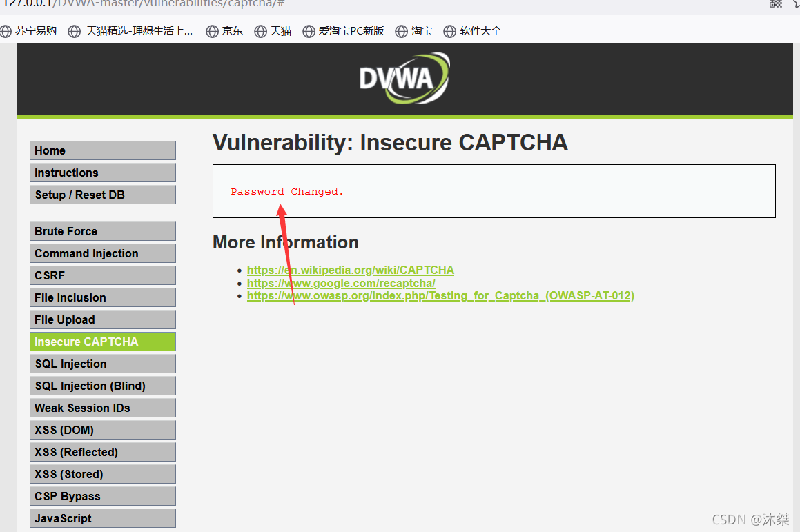This screenshot has height=532, width=800.
Task: Click the QR code icon in address bar
Action: click(776, 3)
